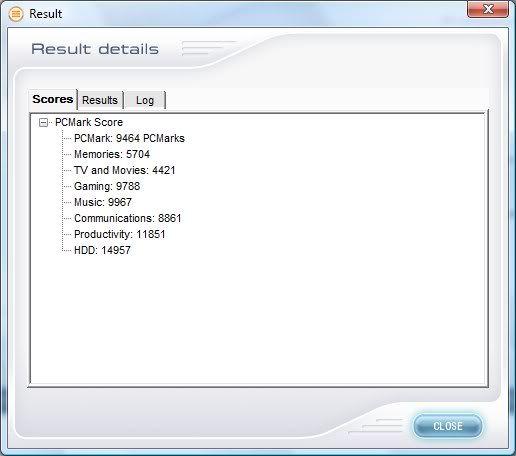
Task: Select the Memories: 5704 row
Action: click(112, 154)
